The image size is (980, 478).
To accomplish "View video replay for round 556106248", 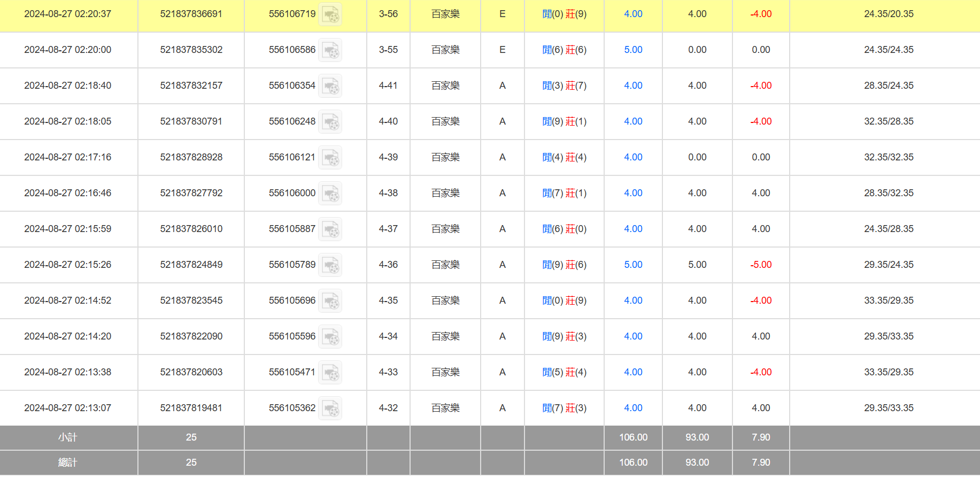I will tap(330, 122).
